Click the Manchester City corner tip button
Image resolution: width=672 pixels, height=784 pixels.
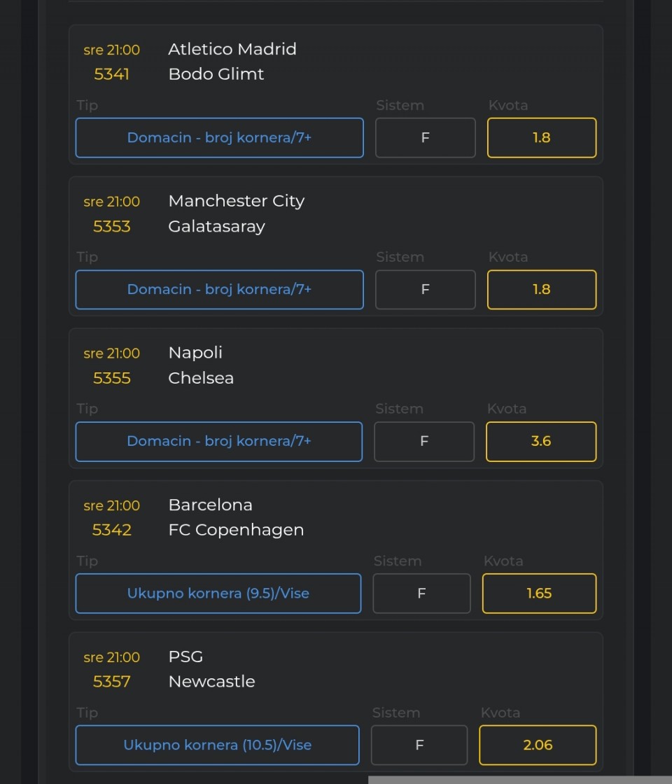(x=219, y=290)
